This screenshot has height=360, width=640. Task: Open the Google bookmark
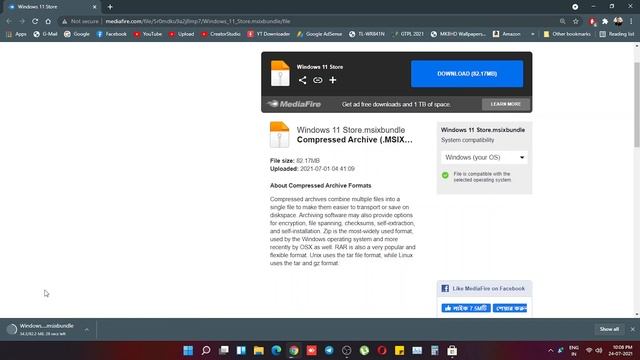[x=77, y=34]
